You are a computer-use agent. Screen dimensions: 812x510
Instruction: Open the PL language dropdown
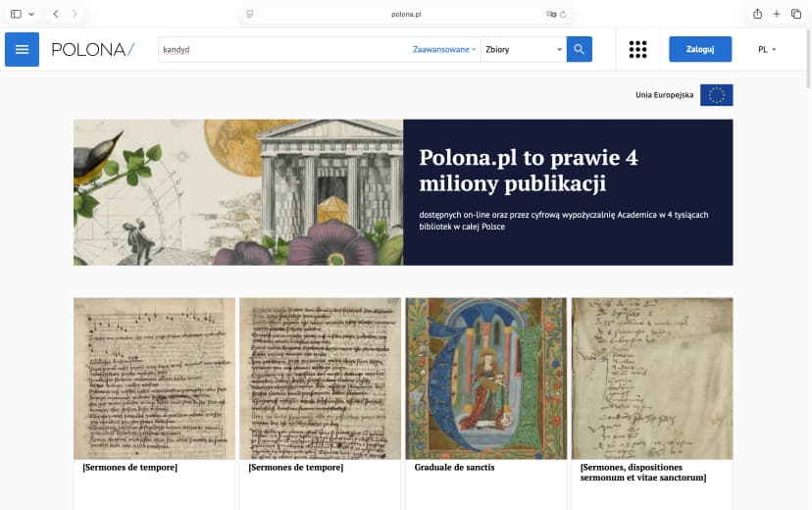tap(767, 49)
